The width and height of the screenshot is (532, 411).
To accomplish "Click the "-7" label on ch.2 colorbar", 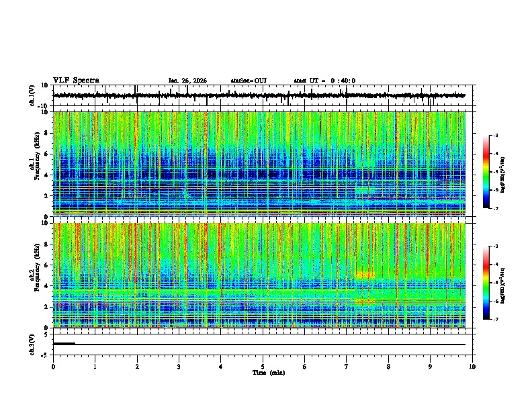I will [496, 320].
